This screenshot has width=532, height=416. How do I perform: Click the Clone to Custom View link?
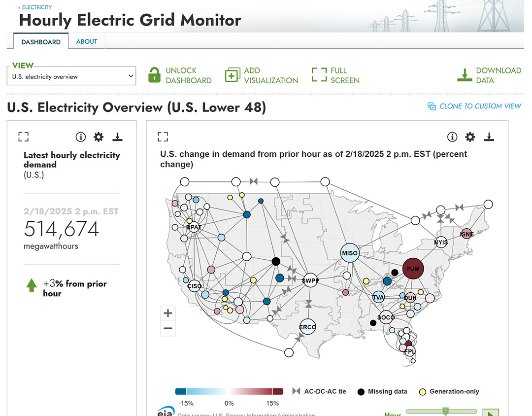pyautogui.click(x=474, y=106)
